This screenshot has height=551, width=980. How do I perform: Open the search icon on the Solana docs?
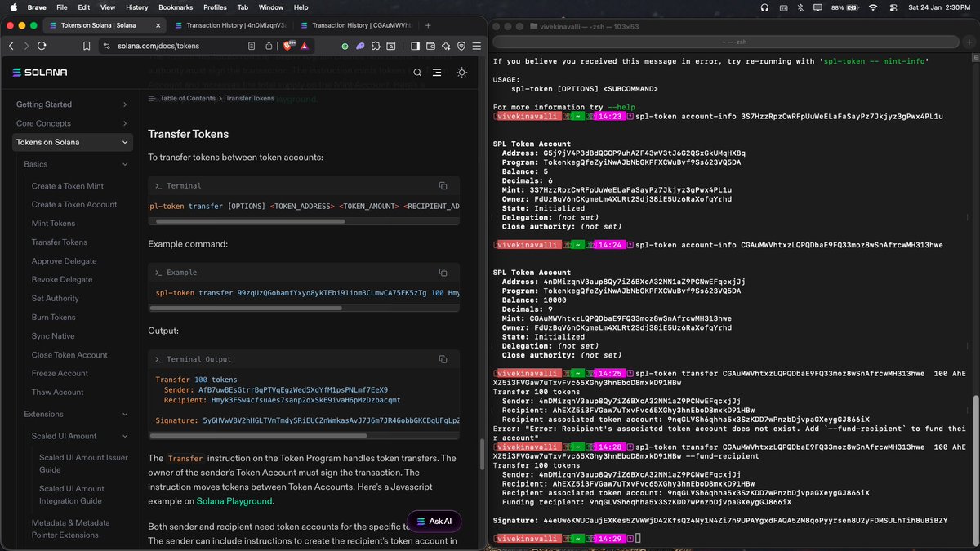(416, 73)
